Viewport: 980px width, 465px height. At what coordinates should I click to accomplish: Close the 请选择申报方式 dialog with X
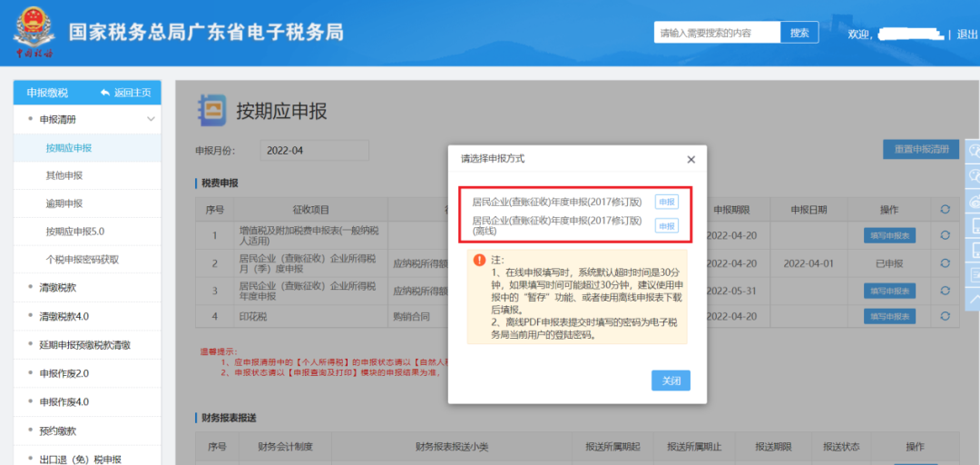coord(691,160)
